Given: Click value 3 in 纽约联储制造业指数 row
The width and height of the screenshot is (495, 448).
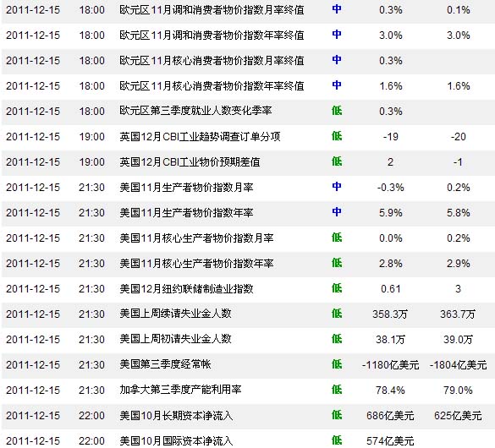Looking at the screenshot, I should pyautogui.click(x=458, y=289).
